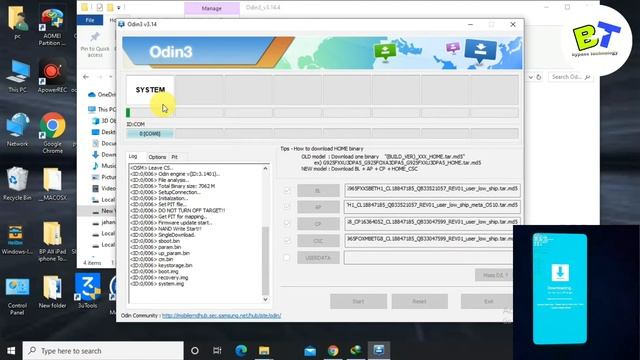Launch AOMEI Partition desktop shortcut

pyautogui.click(x=52, y=26)
